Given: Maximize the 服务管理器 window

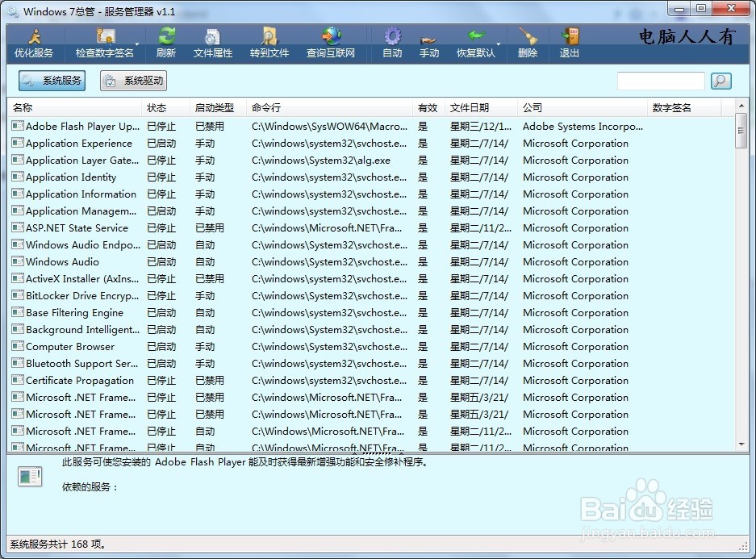Looking at the screenshot, I should pos(701,8).
